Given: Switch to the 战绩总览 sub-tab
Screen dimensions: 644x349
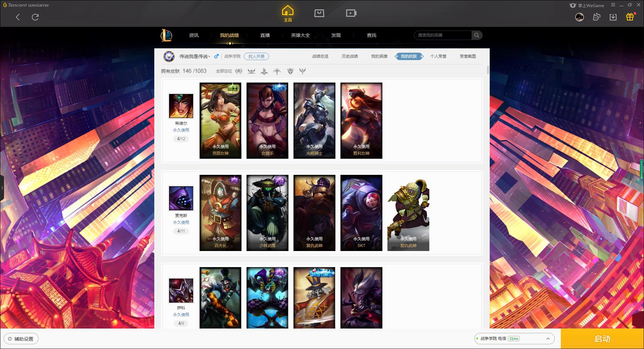Looking at the screenshot, I should (320, 56).
